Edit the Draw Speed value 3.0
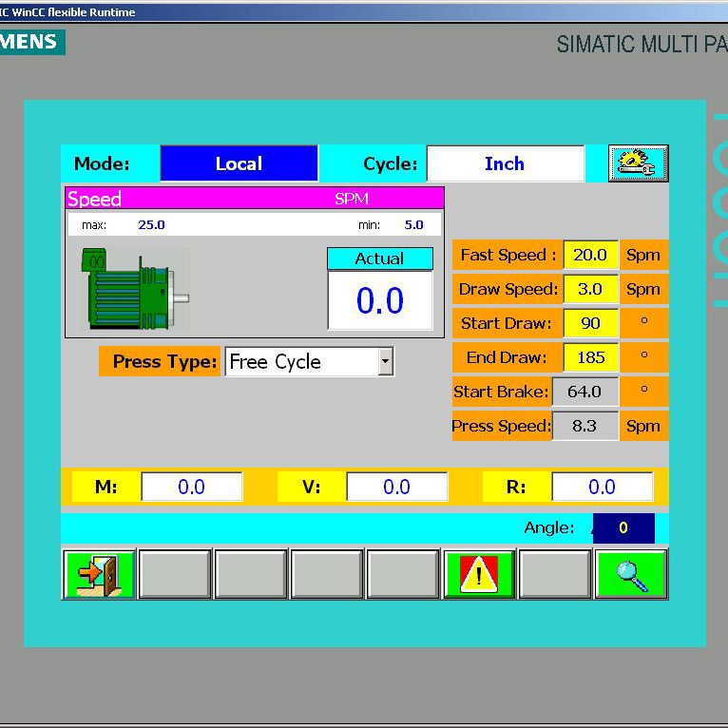 (x=590, y=289)
